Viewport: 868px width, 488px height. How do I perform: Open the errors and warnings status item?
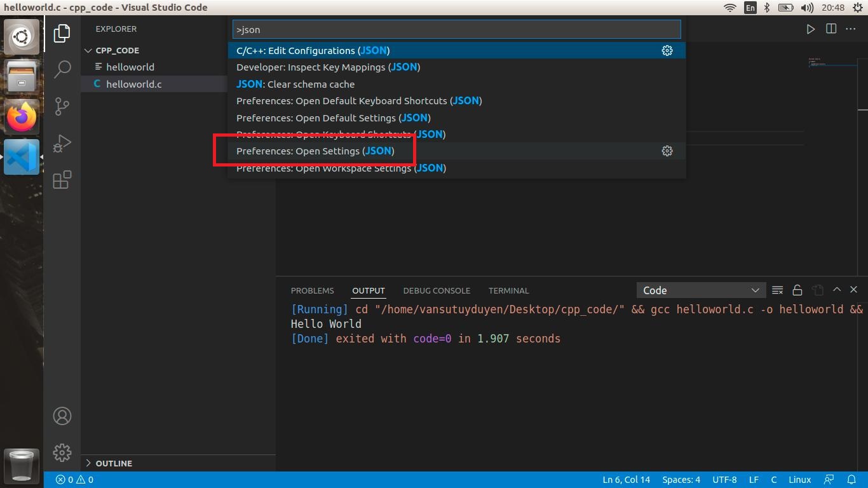point(74,480)
